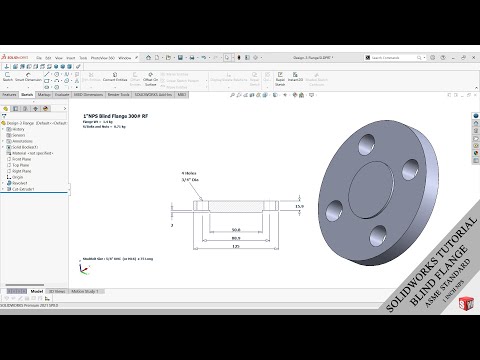The image size is (480, 360).
Task: Switch to the Render Tools tab
Action: click(118, 95)
